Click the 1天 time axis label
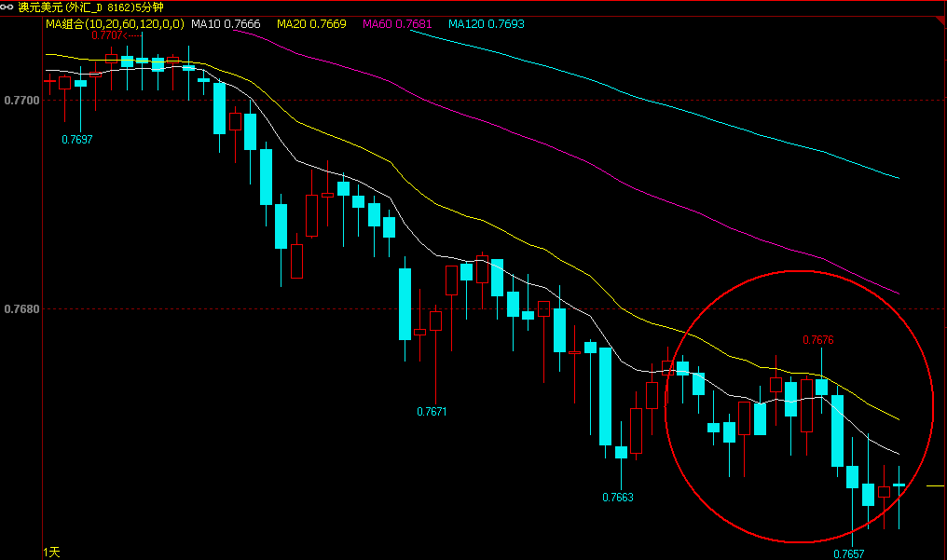This screenshot has width=947, height=560. 52,553
